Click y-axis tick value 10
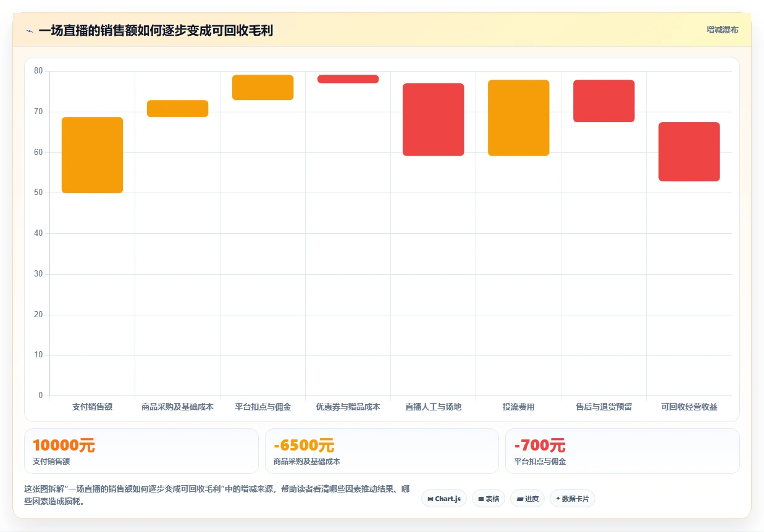The image size is (764, 532). click(x=38, y=355)
